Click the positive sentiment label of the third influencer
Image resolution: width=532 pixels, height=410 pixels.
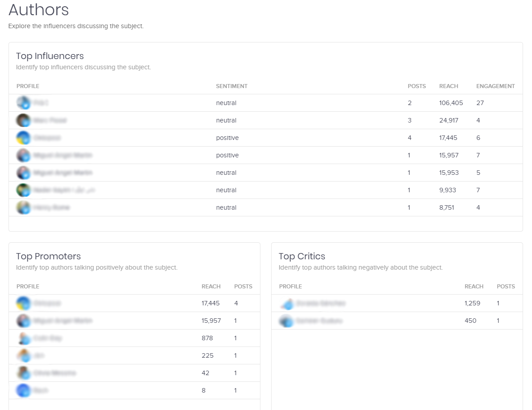[227, 138]
